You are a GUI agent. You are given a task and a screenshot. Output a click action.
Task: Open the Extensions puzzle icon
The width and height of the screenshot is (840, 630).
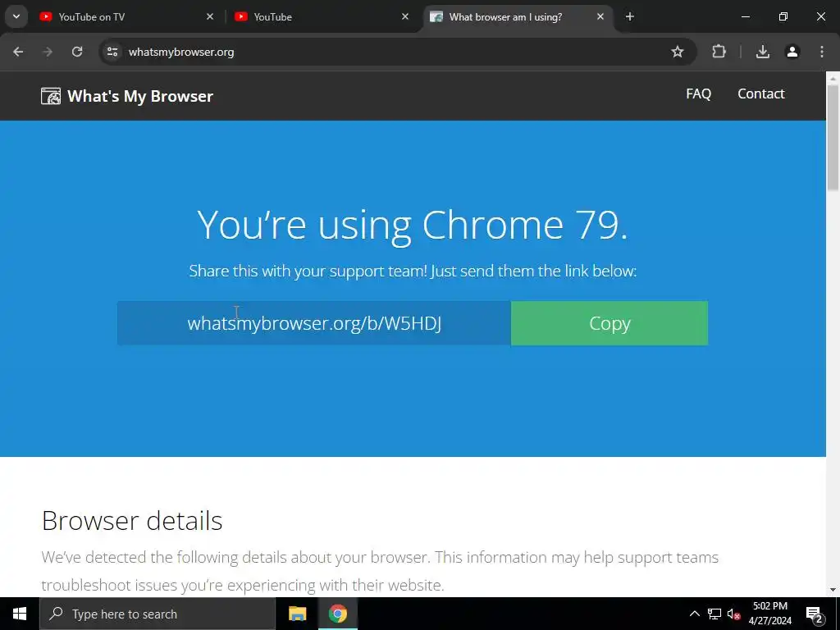pyautogui.click(x=719, y=52)
